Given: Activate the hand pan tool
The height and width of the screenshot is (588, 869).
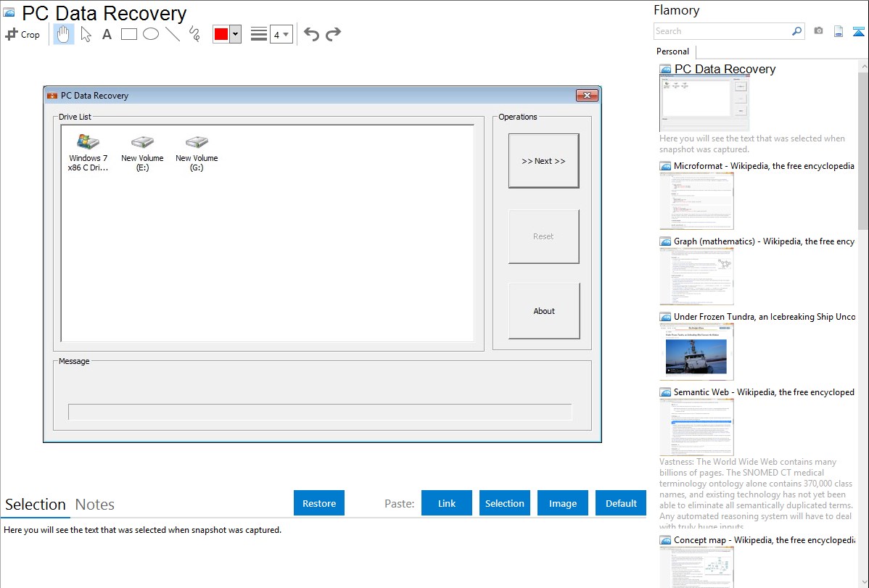Looking at the screenshot, I should [64, 34].
